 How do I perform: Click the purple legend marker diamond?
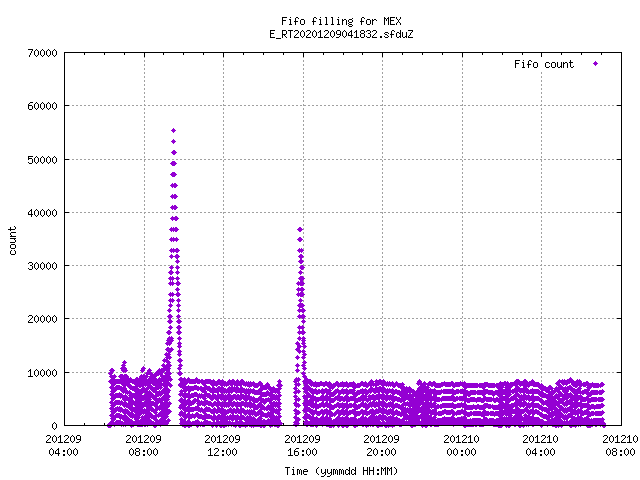pos(596,64)
